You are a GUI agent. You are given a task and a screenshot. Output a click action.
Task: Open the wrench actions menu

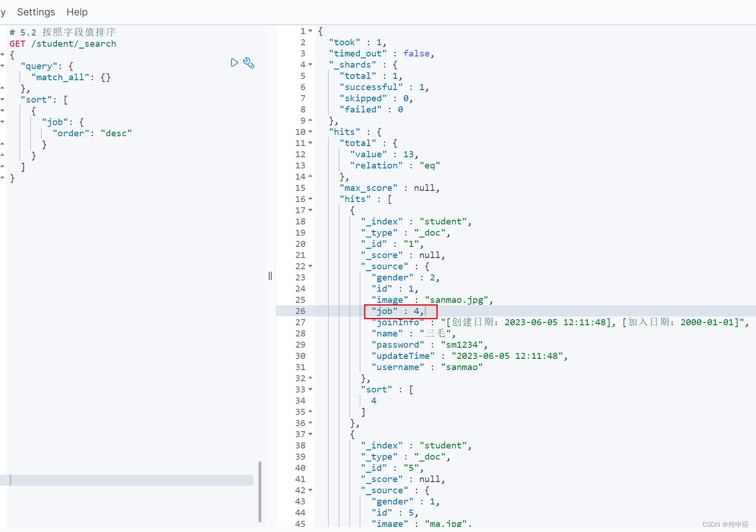(x=249, y=63)
